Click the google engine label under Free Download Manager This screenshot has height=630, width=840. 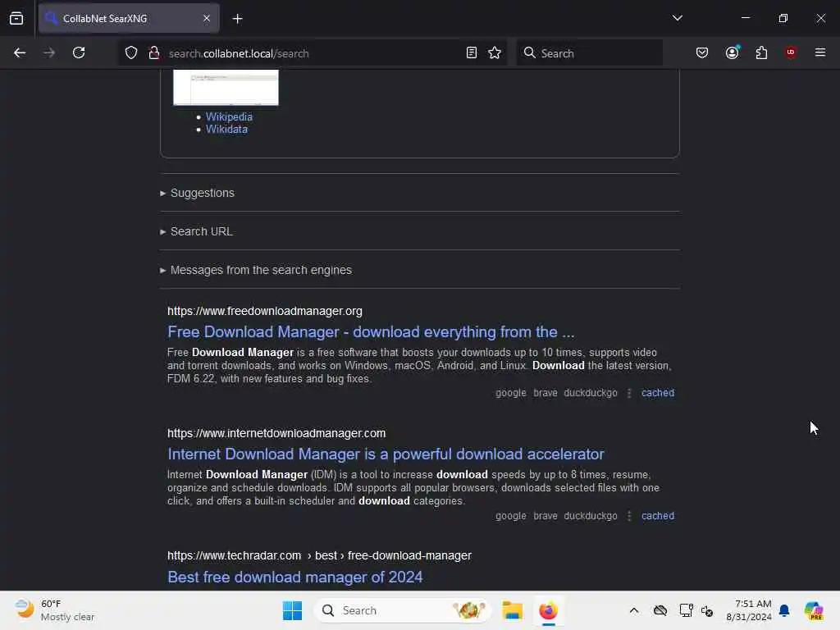click(x=510, y=393)
